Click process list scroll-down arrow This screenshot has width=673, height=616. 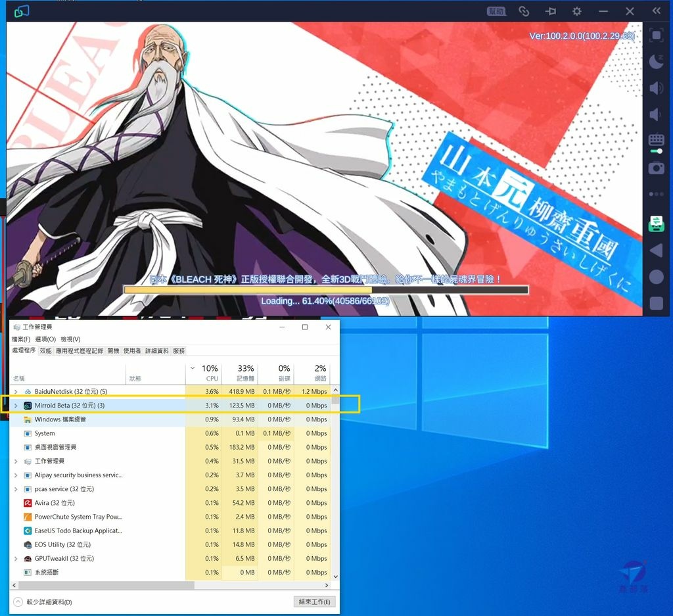pos(335,577)
